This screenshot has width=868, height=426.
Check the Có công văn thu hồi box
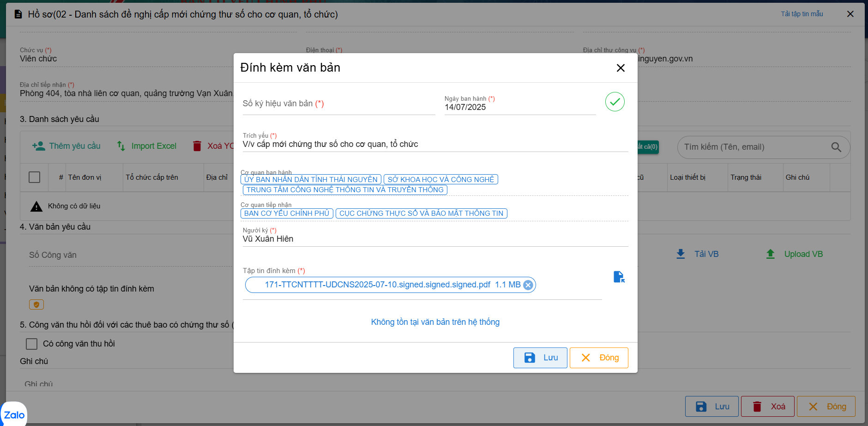point(32,344)
